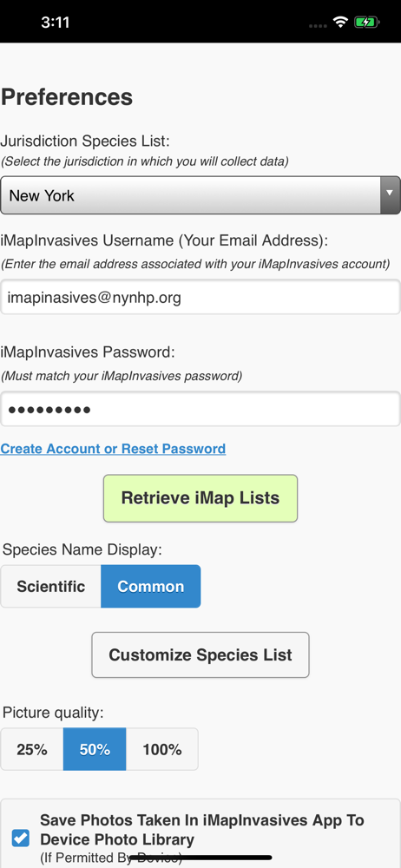Follow the Create Account or Reset Password link
401x868 pixels.
[x=113, y=449]
